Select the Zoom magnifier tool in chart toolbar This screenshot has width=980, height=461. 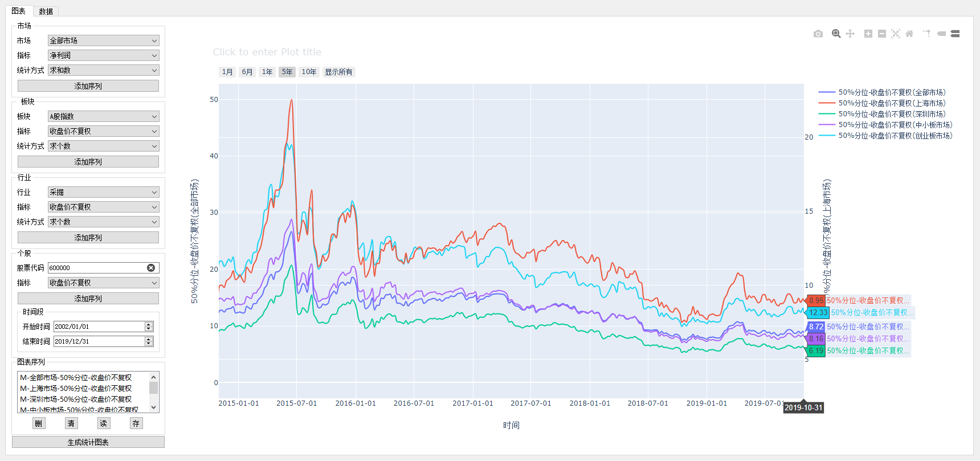(836, 34)
